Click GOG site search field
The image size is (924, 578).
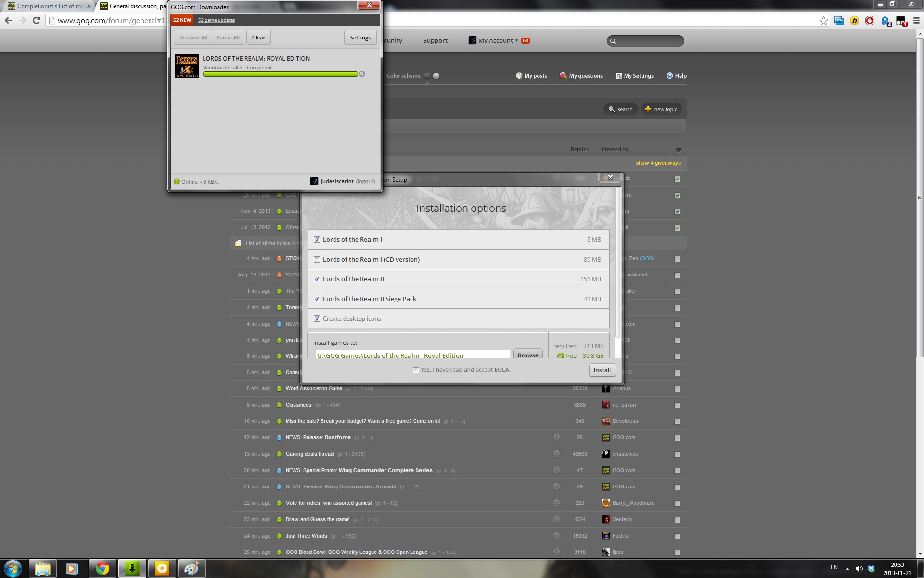point(645,41)
